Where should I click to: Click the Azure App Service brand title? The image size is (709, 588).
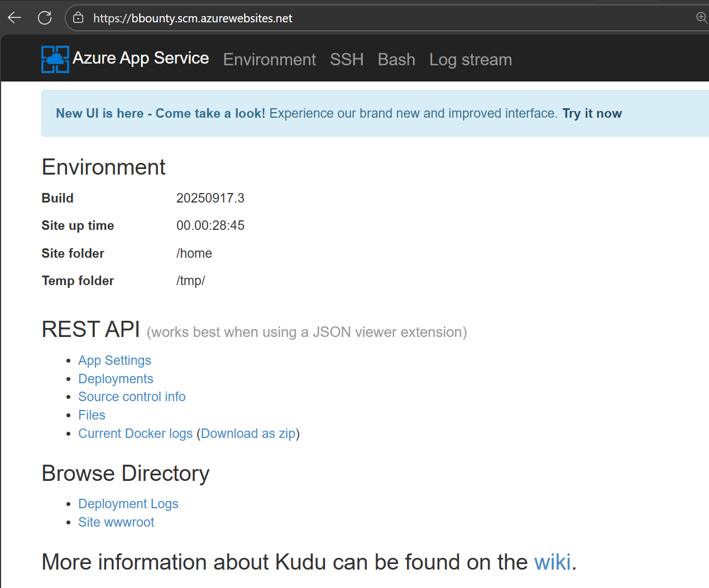point(141,58)
